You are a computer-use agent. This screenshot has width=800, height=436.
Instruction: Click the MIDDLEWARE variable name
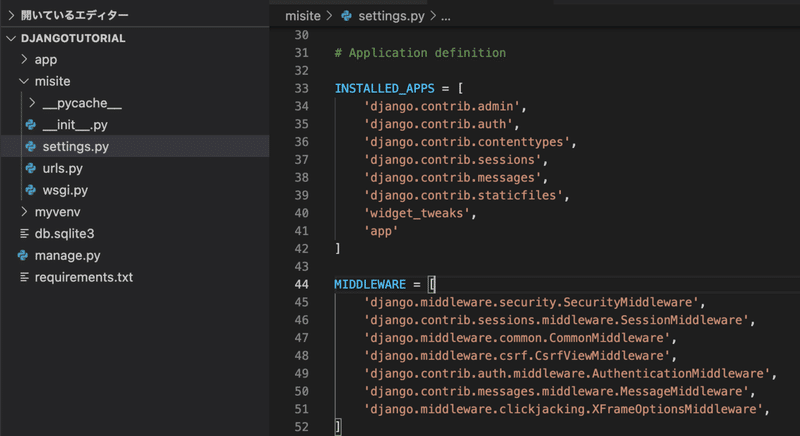click(370, 284)
